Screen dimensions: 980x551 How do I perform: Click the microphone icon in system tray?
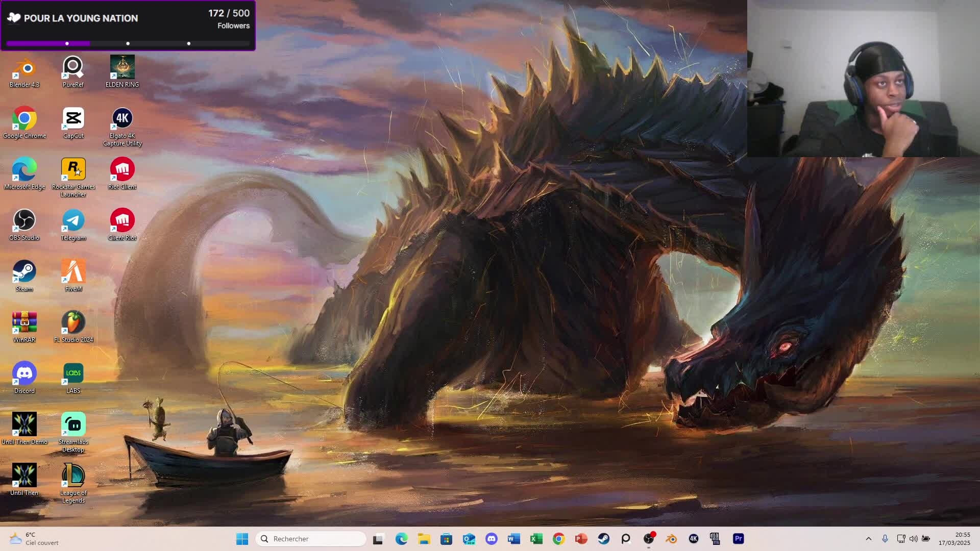pos(885,539)
